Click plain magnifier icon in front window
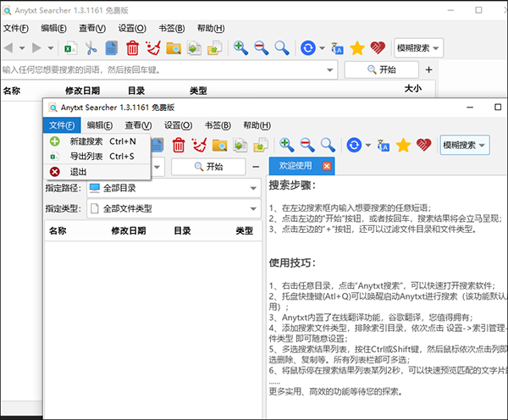Image resolution: width=508 pixels, height=420 pixels. [328, 145]
